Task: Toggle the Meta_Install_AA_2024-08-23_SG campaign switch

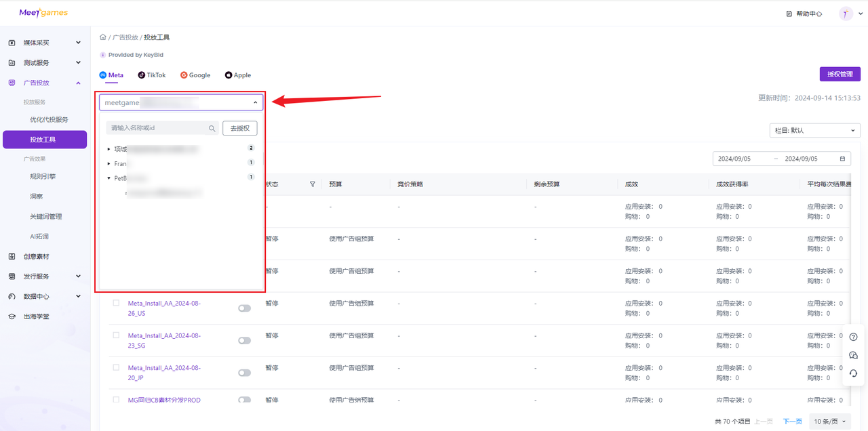Action: 244,341
